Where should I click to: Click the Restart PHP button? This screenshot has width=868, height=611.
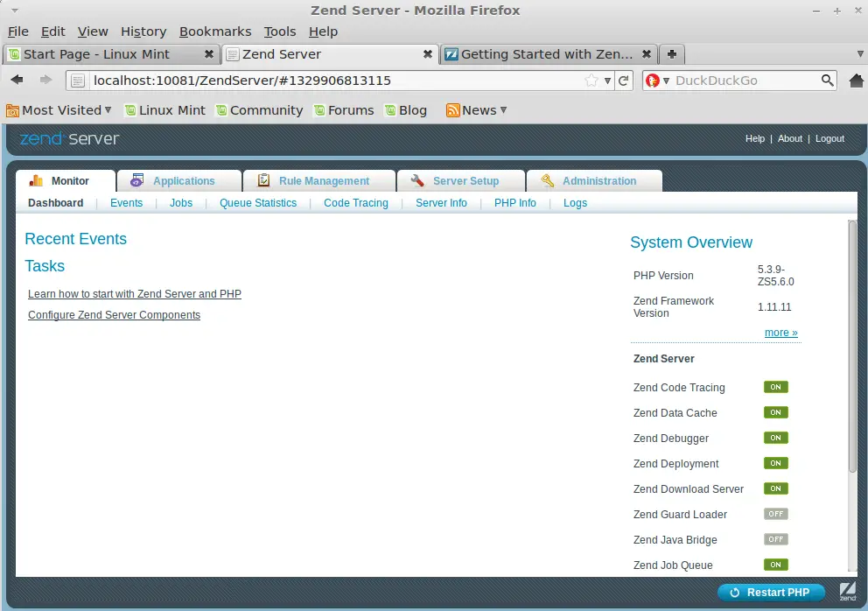tap(771, 592)
